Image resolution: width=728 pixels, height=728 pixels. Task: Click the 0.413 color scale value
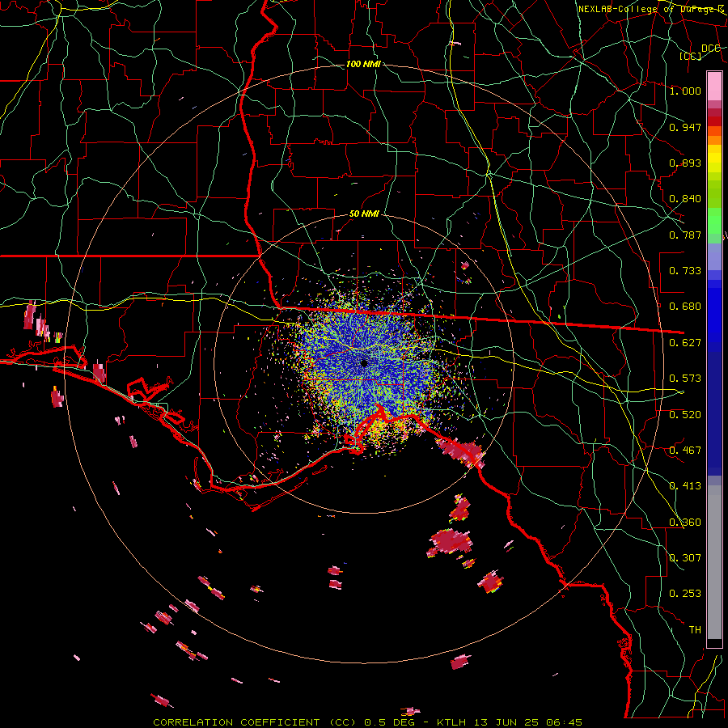(x=685, y=486)
